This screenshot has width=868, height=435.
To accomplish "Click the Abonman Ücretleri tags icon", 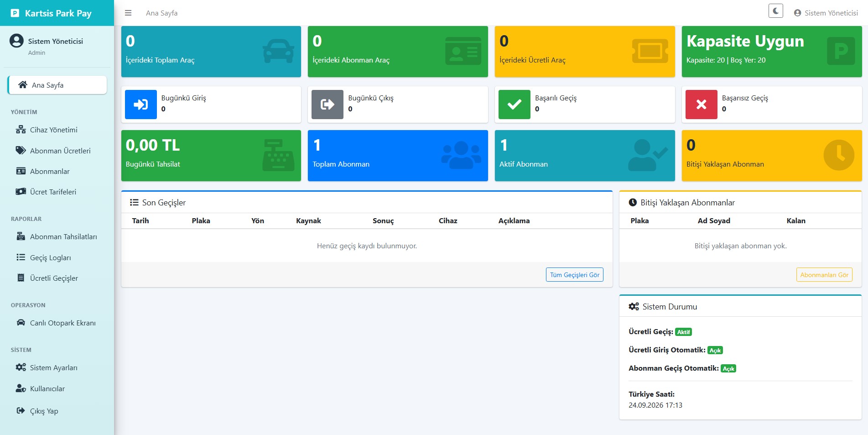I will [x=21, y=151].
